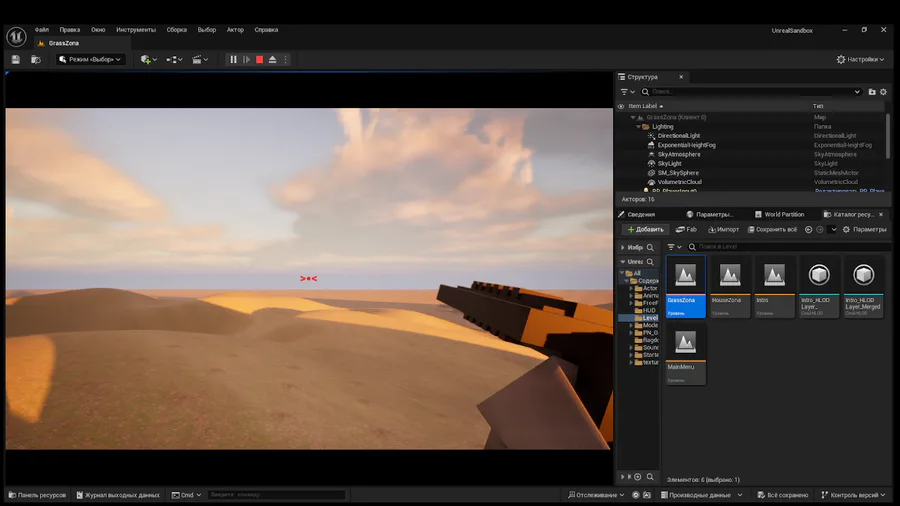Toggle the visibility eye column header
Image resolution: width=900 pixels, height=506 pixels.
point(620,106)
